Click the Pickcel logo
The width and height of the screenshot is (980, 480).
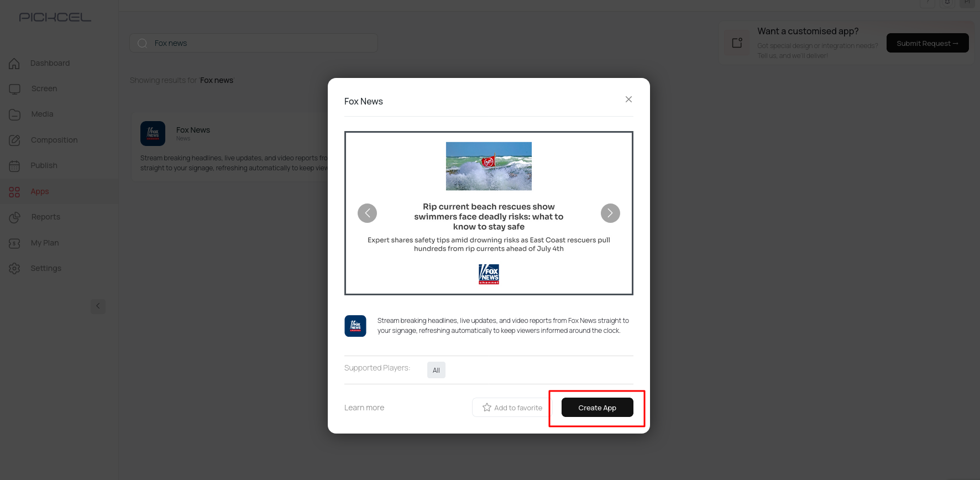55,17
